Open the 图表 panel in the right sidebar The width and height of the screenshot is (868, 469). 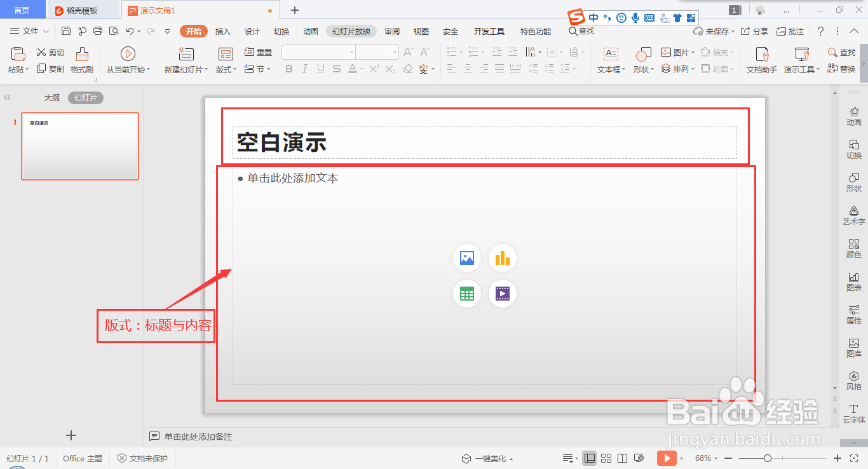pyautogui.click(x=853, y=282)
